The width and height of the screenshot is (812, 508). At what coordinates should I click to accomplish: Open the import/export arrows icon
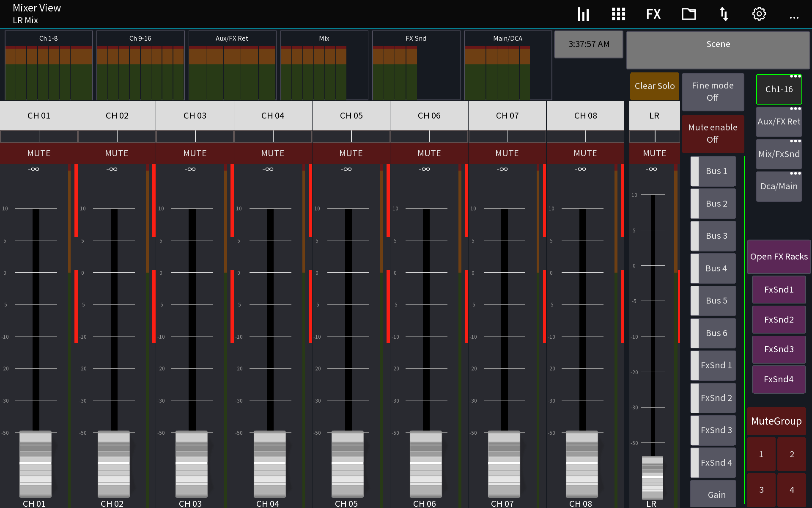click(724, 14)
